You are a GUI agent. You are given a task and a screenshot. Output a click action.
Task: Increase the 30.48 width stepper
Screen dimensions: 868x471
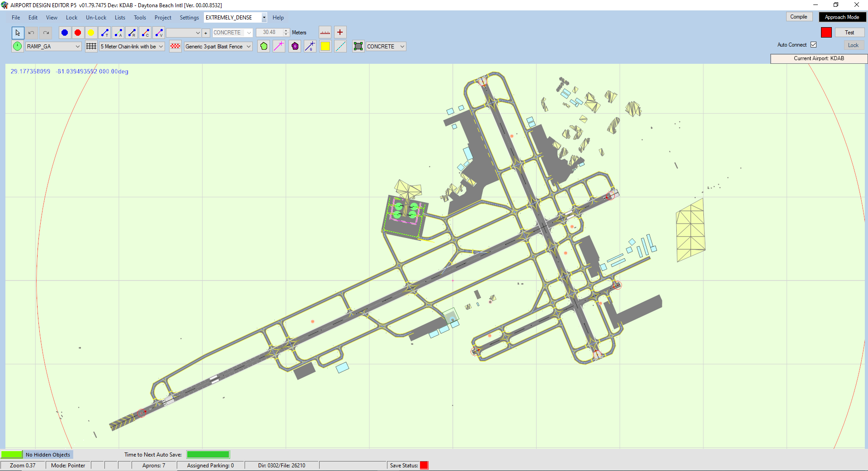pos(286,31)
